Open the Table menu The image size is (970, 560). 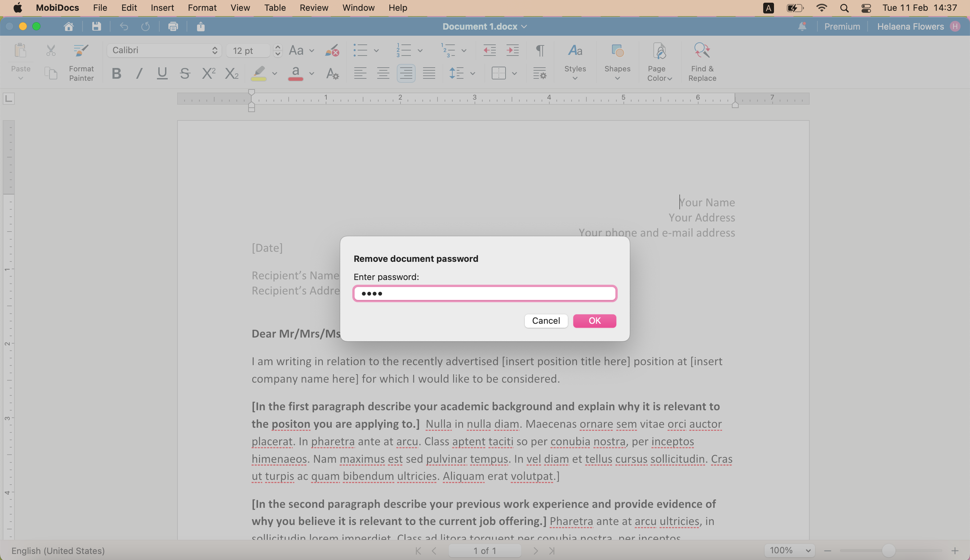[x=275, y=8]
